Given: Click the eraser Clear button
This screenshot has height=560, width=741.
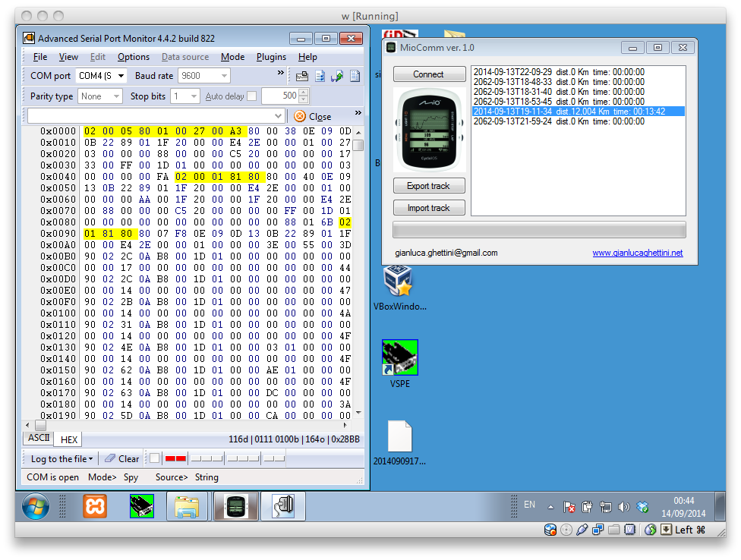Looking at the screenshot, I should (122, 458).
